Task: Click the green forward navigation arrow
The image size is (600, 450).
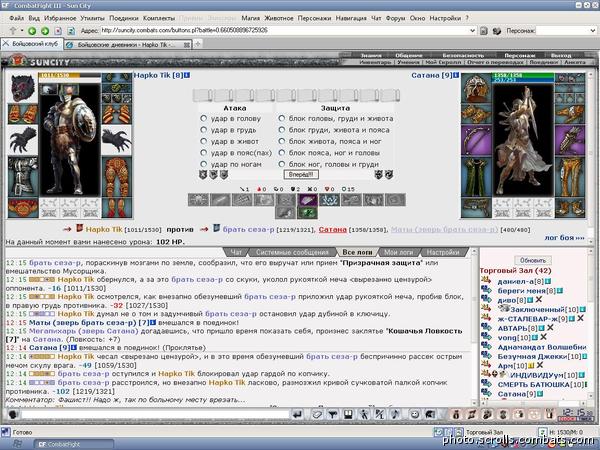Action: tap(45, 31)
